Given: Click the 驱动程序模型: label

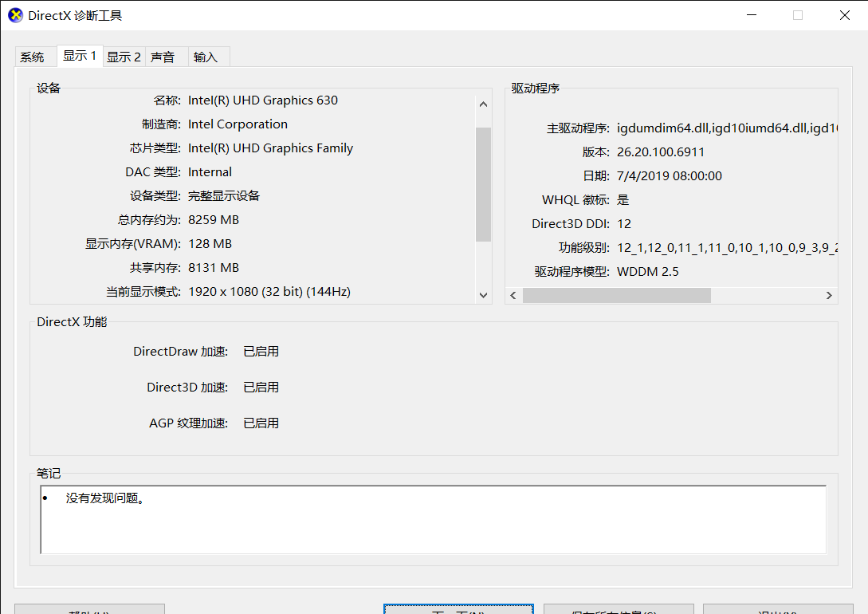Looking at the screenshot, I should coord(571,272).
